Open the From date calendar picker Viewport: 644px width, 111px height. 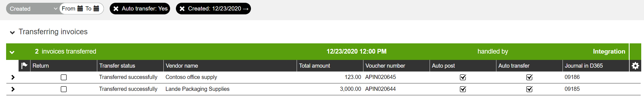tap(80, 9)
